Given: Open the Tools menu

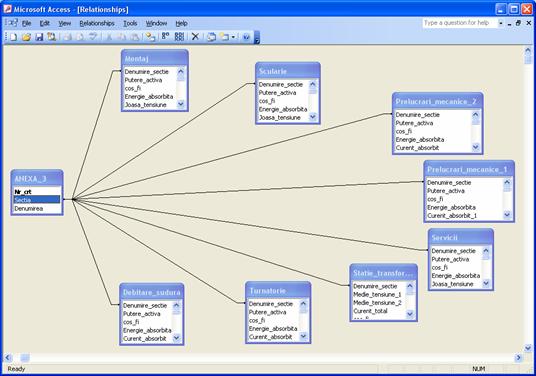Looking at the screenshot, I should pyautogui.click(x=130, y=23).
